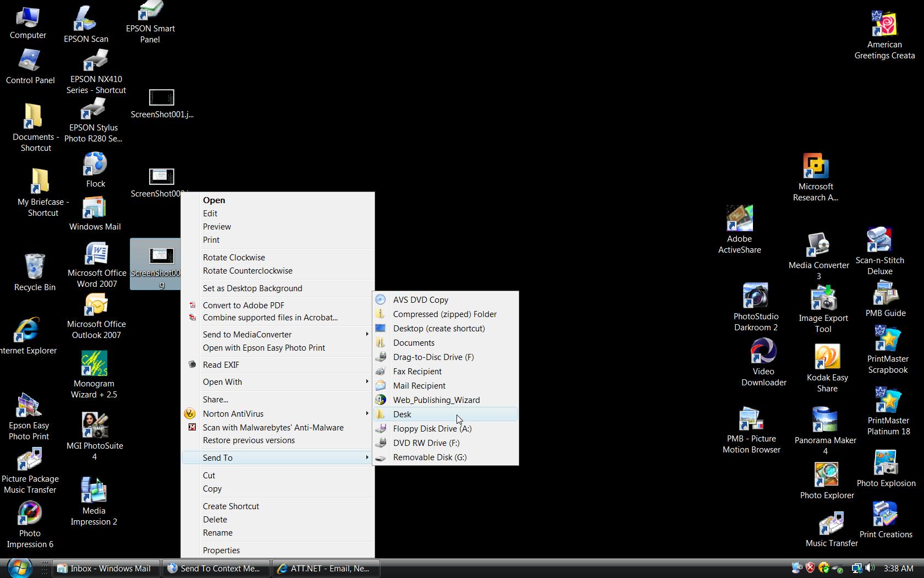Screen dimensions: 924x578
Task: Select Microsoft Office Outlook 2007 icon
Action: pos(96,317)
